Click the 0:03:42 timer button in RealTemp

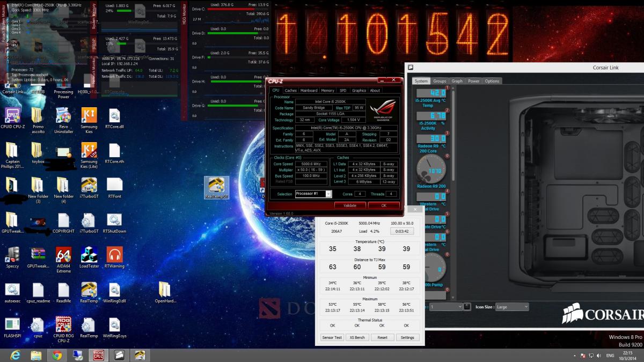click(x=402, y=231)
